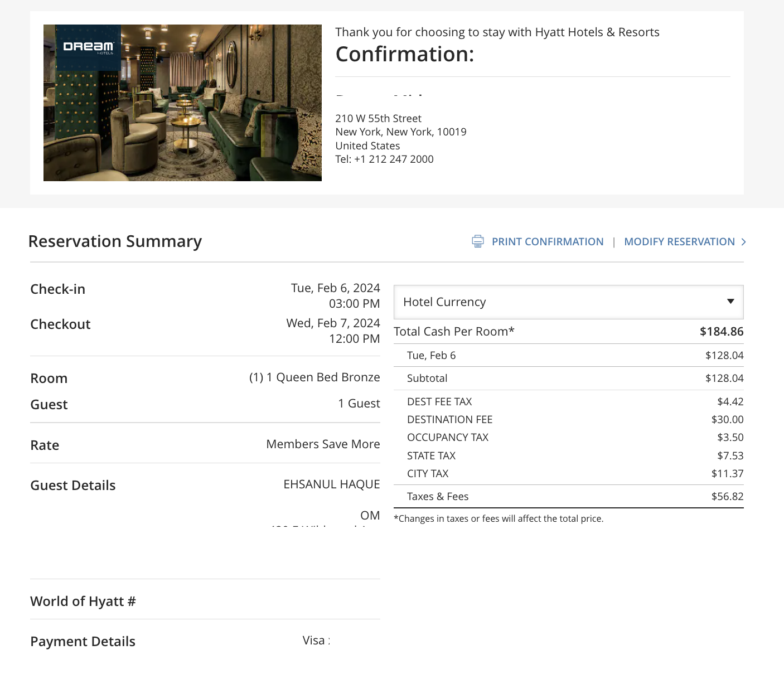Click the checkout date Wed, Feb 7, 2024
784x679 pixels.
(333, 323)
